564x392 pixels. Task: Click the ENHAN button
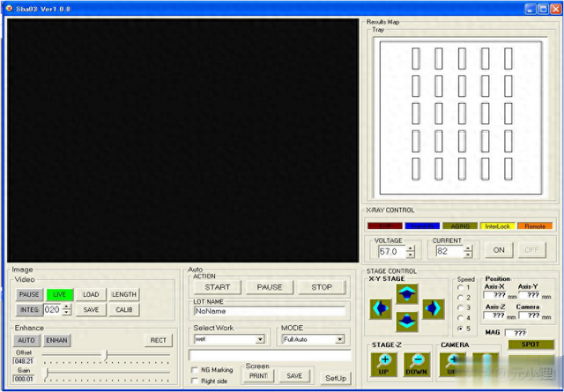tap(56, 340)
